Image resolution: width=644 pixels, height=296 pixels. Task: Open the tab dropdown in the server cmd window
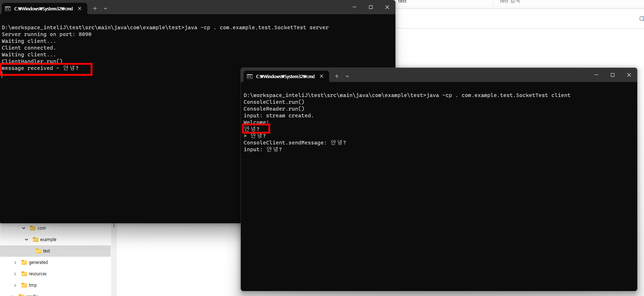pos(105,9)
